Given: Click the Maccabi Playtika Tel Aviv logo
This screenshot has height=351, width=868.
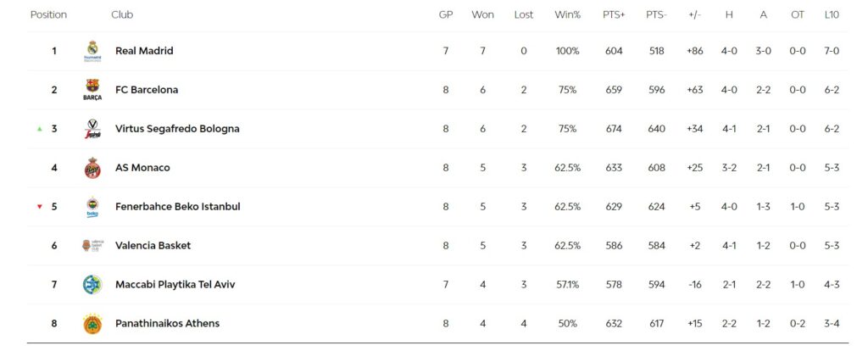Looking at the screenshot, I should pos(92,285).
